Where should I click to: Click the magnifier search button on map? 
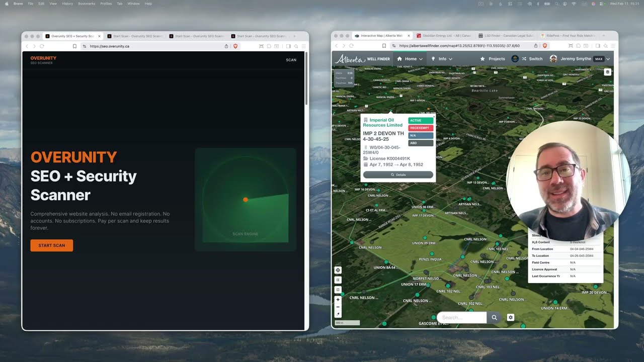495,317
